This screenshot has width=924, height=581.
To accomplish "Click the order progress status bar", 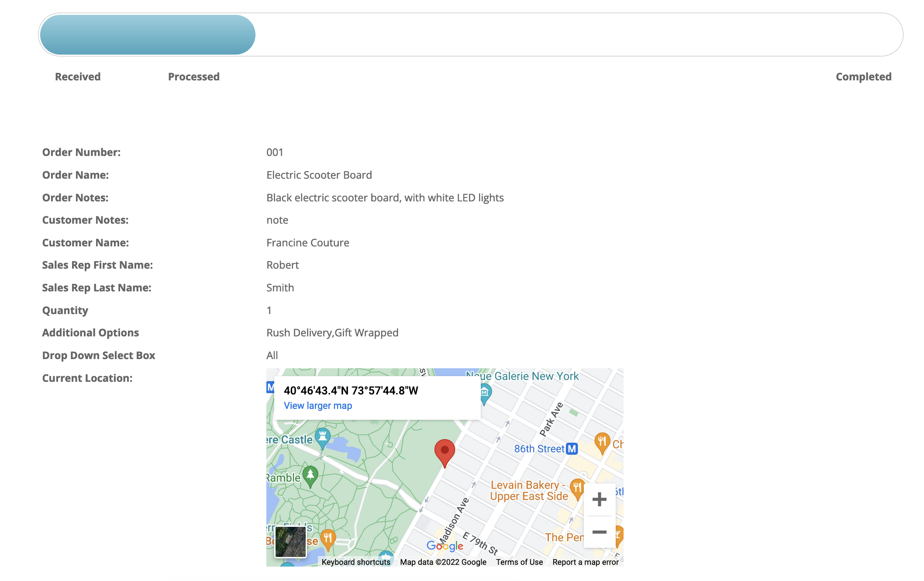I will (473, 34).
